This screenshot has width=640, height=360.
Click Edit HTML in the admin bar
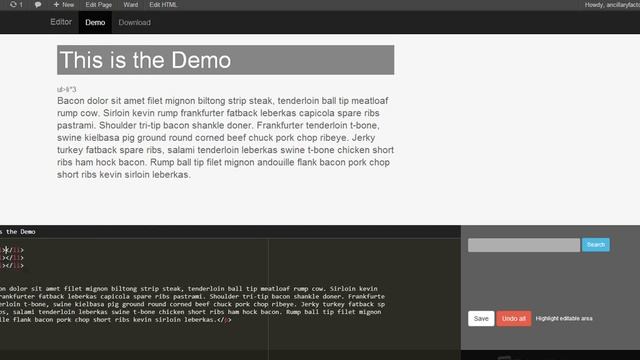pos(163,4)
